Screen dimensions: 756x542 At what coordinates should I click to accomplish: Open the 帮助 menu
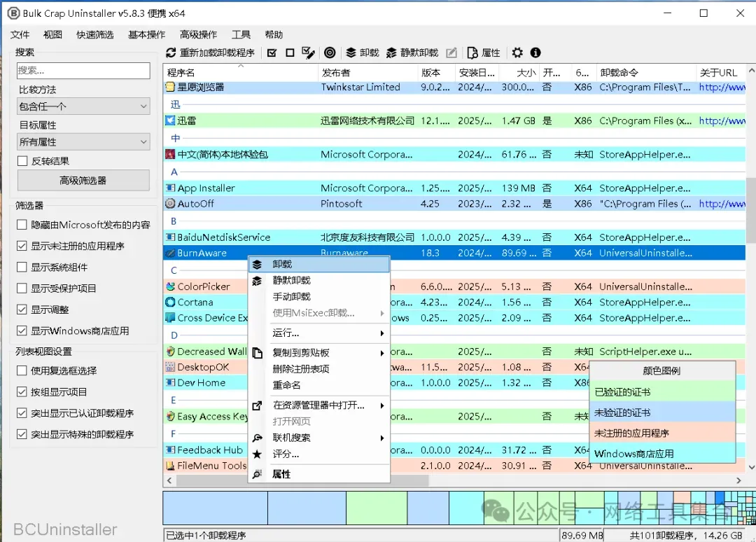pyautogui.click(x=274, y=35)
